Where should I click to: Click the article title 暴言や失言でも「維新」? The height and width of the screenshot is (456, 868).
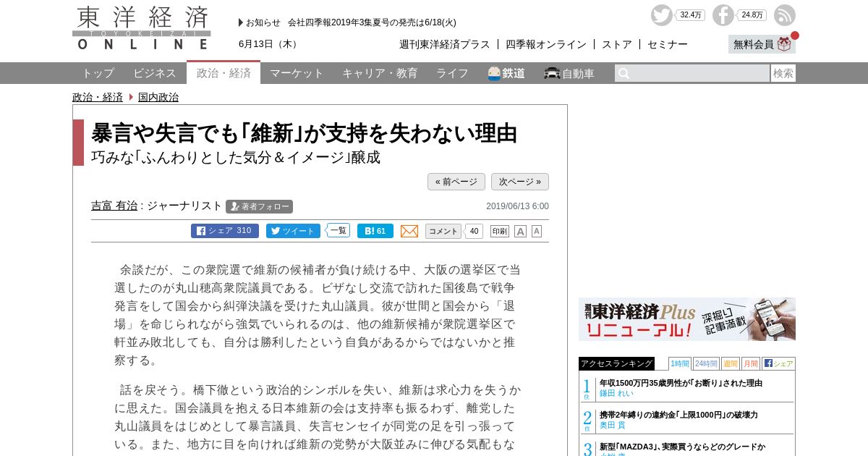click(304, 133)
